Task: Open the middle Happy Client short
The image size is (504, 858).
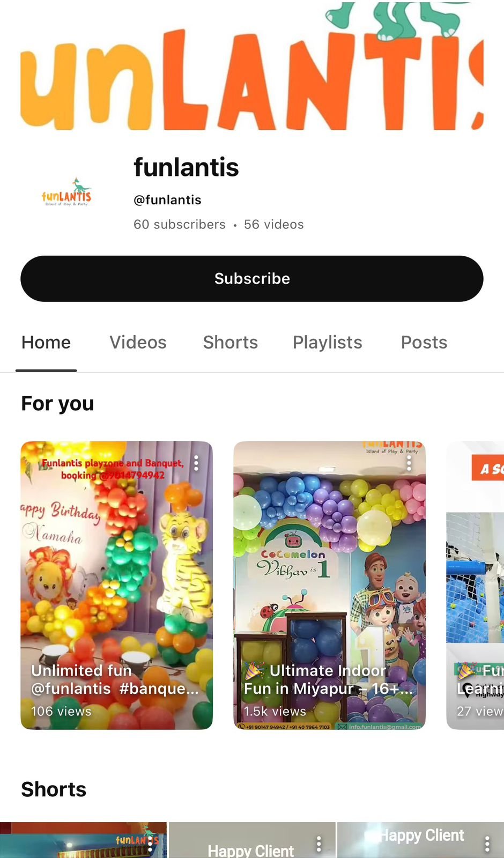Action: [x=252, y=840]
